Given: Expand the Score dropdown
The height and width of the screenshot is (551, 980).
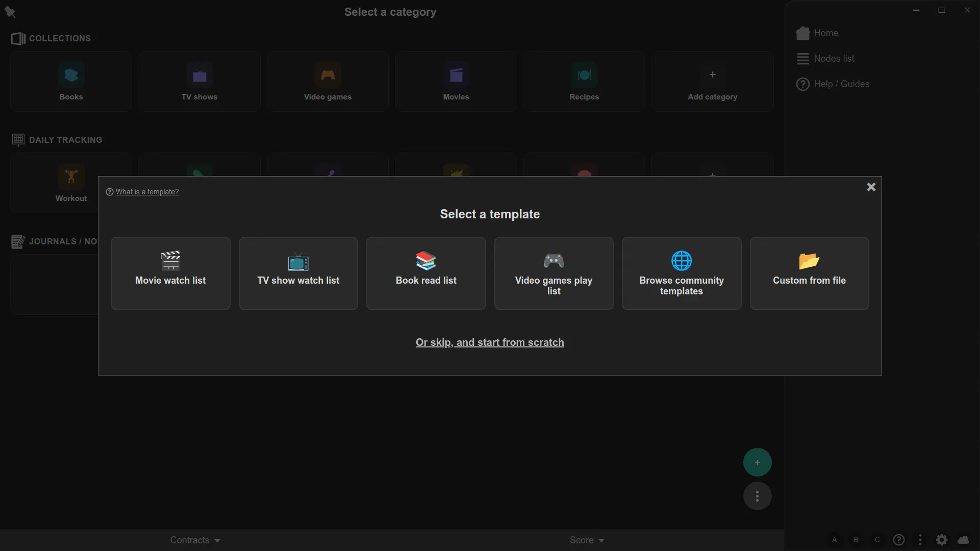Looking at the screenshot, I should click(x=587, y=540).
